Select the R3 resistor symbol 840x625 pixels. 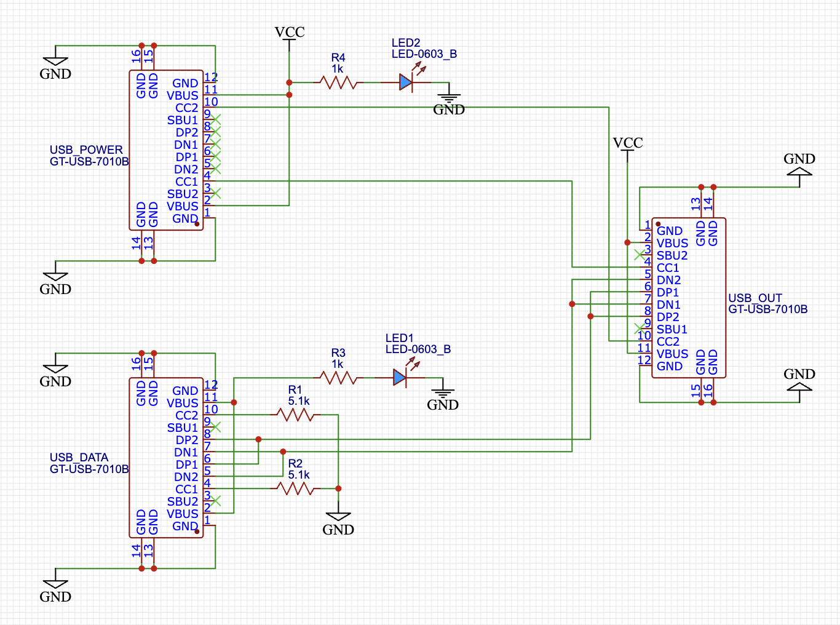pyautogui.click(x=338, y=378)
